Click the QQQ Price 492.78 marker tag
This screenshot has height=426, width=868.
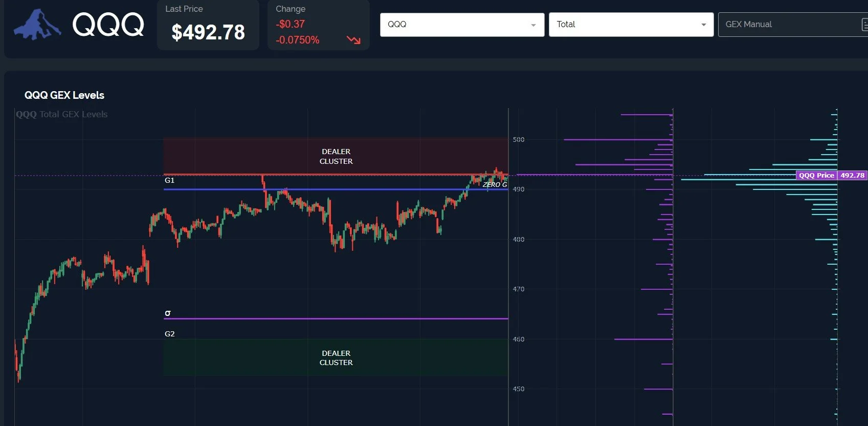(832, 175)
